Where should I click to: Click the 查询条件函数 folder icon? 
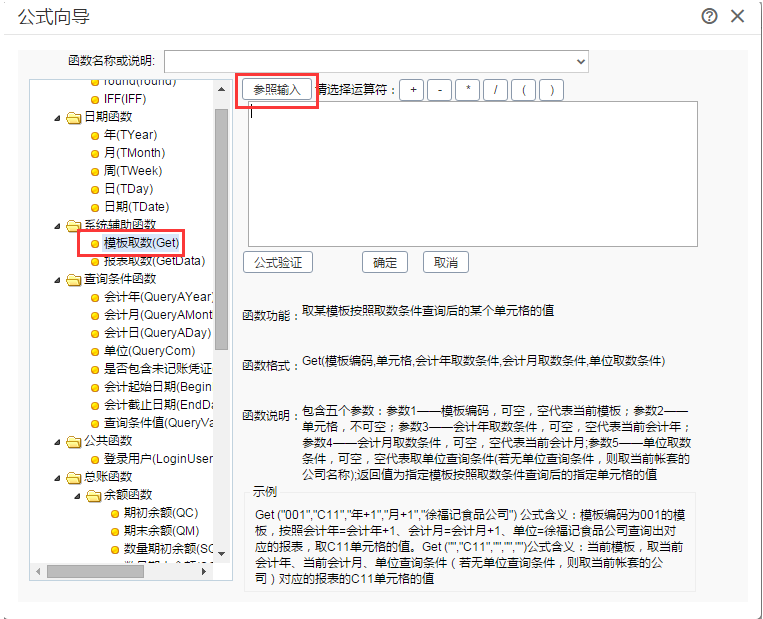73,279
